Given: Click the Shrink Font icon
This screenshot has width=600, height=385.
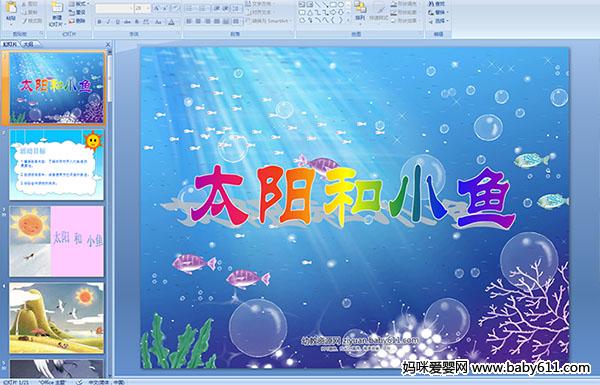Looking at the screenshot, I should pos(165,8).
